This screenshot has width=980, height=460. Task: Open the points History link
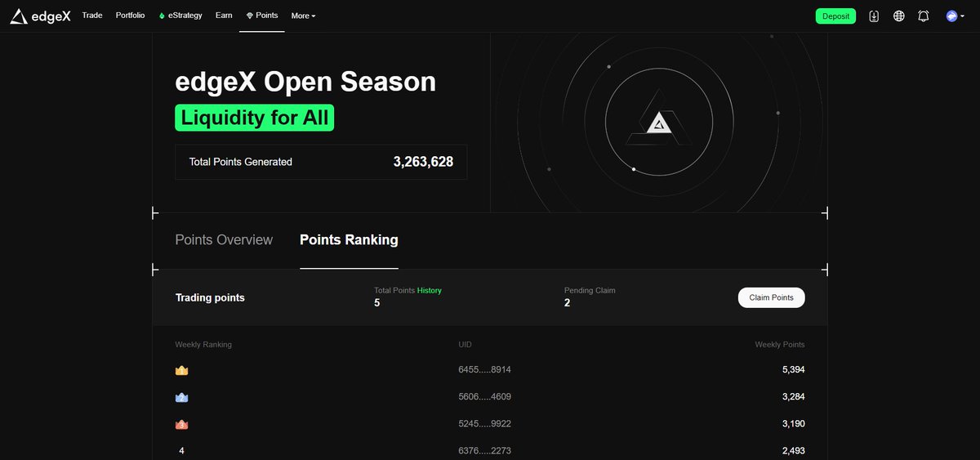coord(430,290)
